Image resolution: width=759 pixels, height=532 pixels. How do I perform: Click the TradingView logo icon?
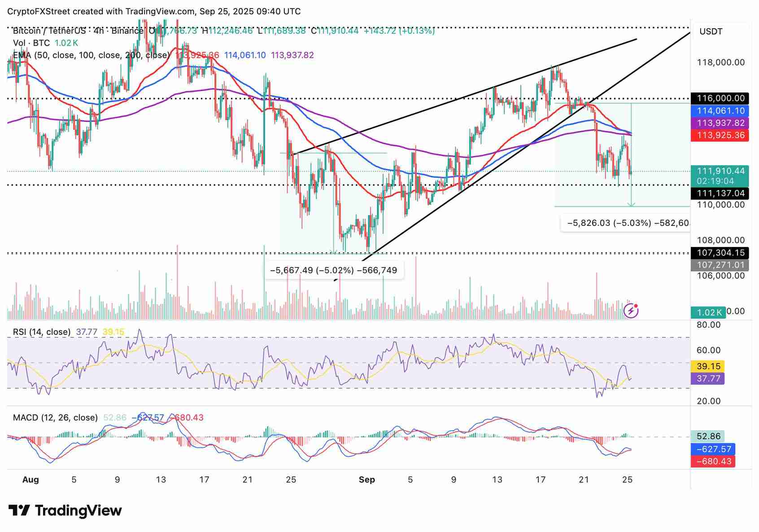[19, 510]
